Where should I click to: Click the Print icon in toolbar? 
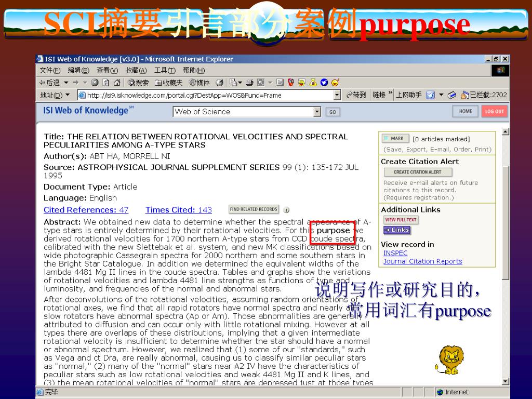pyautogui.click(x=250, y=83)
